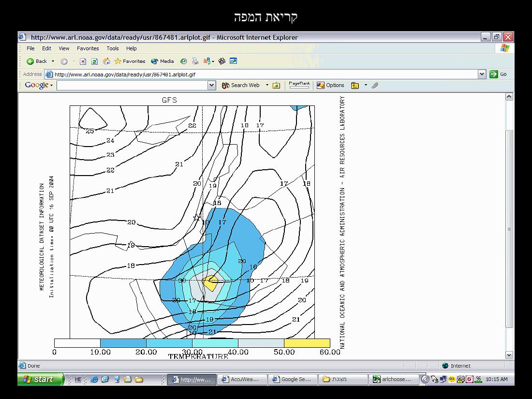
Task: Go to the Home page icon
Action: (x=106, y=61)
